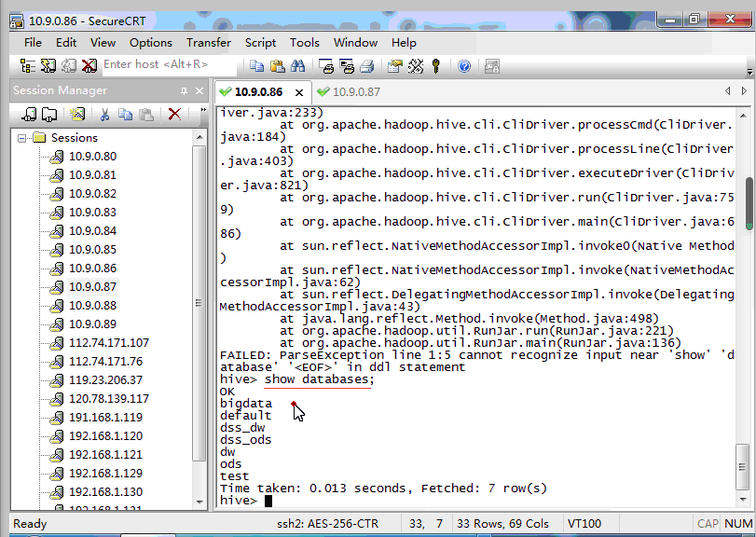This screenshot has height=537, width=756.
Task: Click the terminal vertical scrollbar thumb
Action: tap(749, 195)
